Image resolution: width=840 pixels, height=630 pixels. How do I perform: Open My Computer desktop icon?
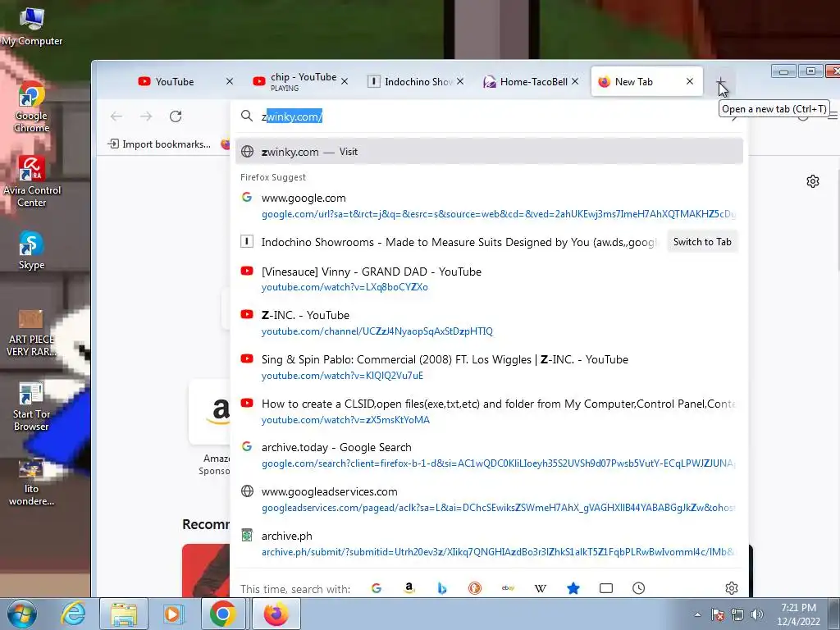(31, 27)
